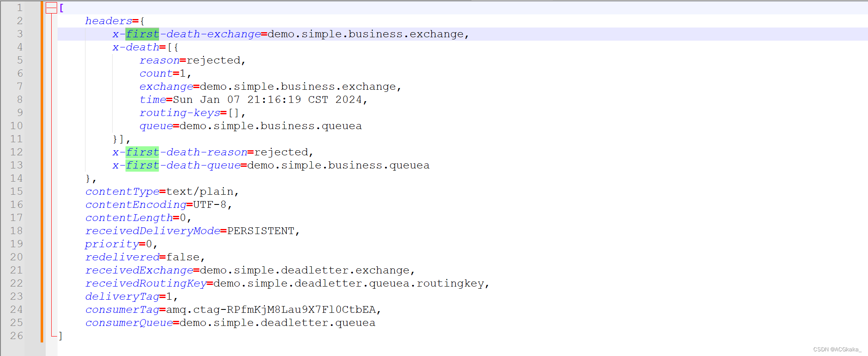Click the 'UTF-8' value
868x356 pixels.
tap(210, 204)
